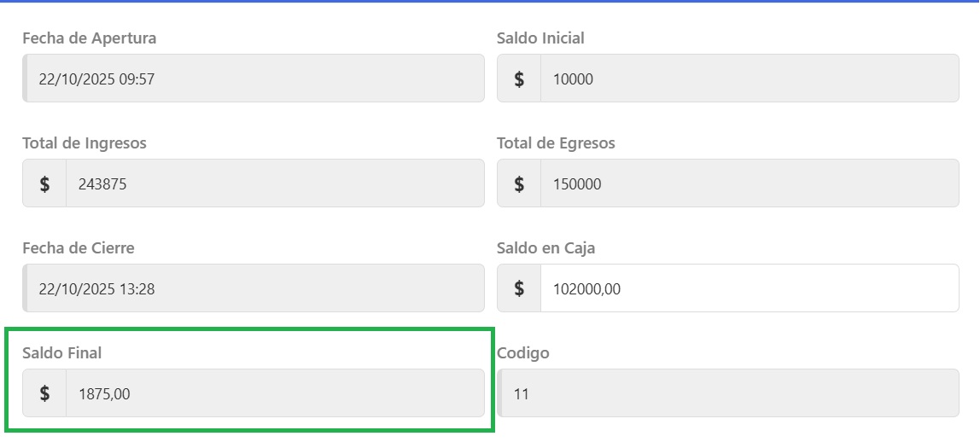
Task: Click the dollar icon beside Total de Ingresos
Action: pyautogui.click(x=44, y=183)
